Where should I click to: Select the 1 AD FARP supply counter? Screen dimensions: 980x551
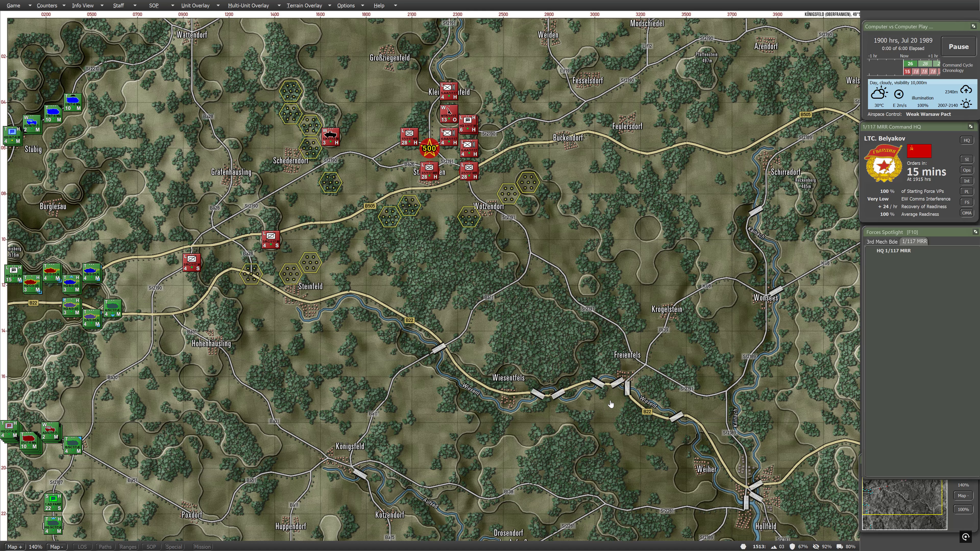53,502
